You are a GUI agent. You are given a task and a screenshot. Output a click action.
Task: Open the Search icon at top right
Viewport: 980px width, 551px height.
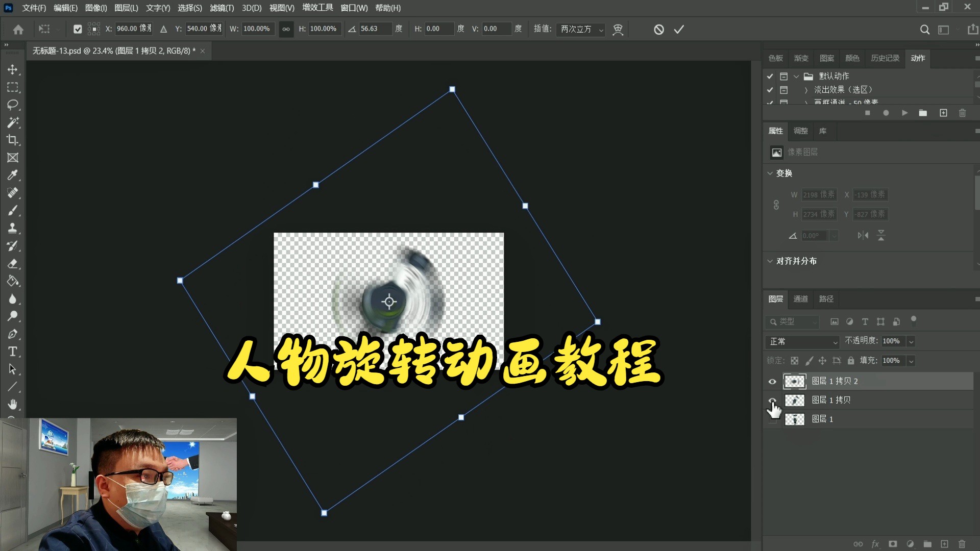(x=924, y=30)
